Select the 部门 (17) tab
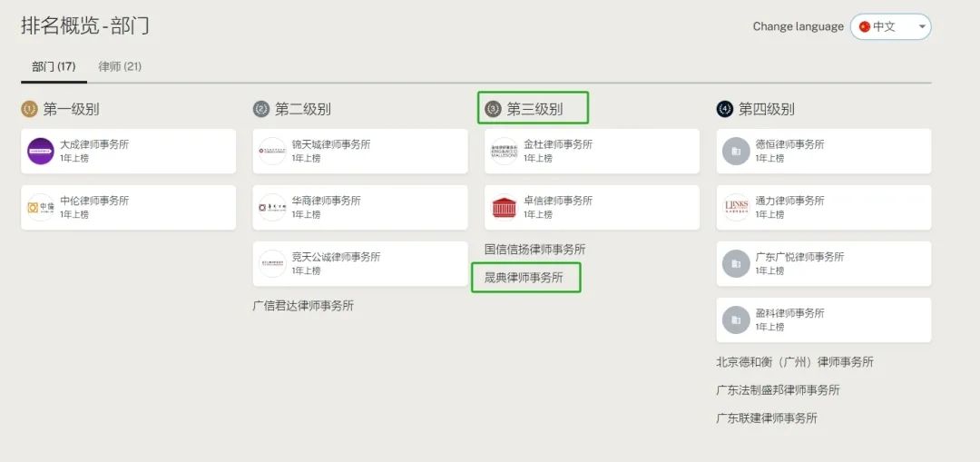This screenshot has width=980, height=462. (54, 66)
